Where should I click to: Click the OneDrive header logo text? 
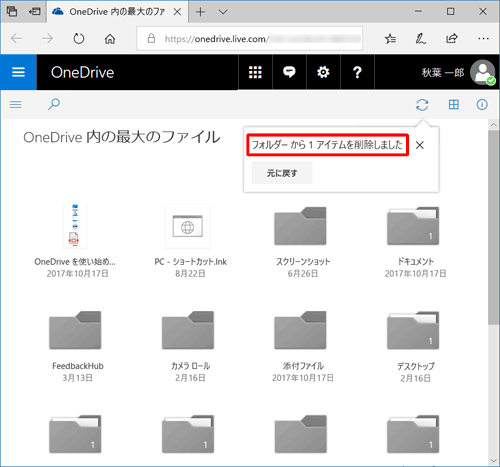[82, 72]
